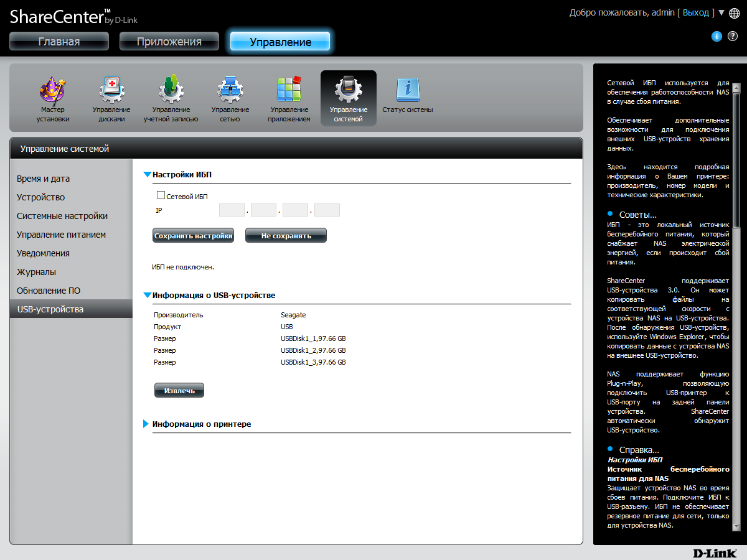Enable the Сетевой ИБП checkbox
Screen dimensions: 747x560
(161, 195)
